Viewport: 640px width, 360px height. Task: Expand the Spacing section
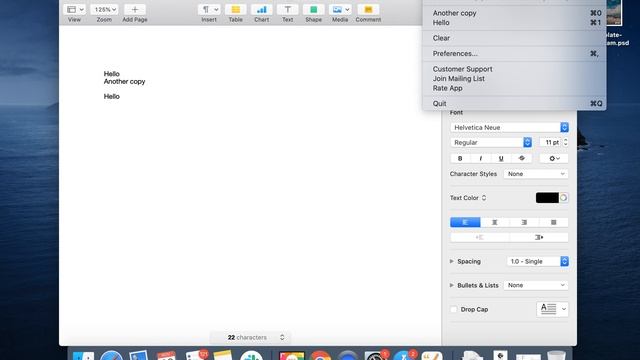pyautogui.click(x=452, y=261)
